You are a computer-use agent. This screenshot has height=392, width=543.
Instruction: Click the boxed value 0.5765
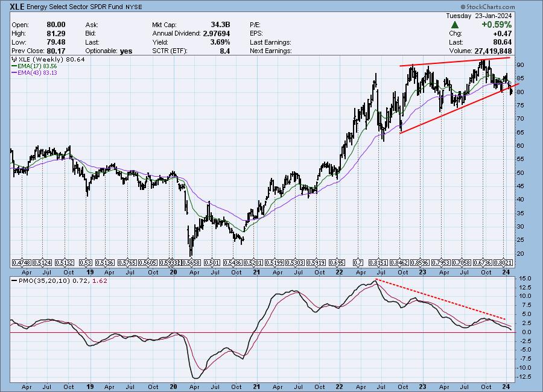127,263
